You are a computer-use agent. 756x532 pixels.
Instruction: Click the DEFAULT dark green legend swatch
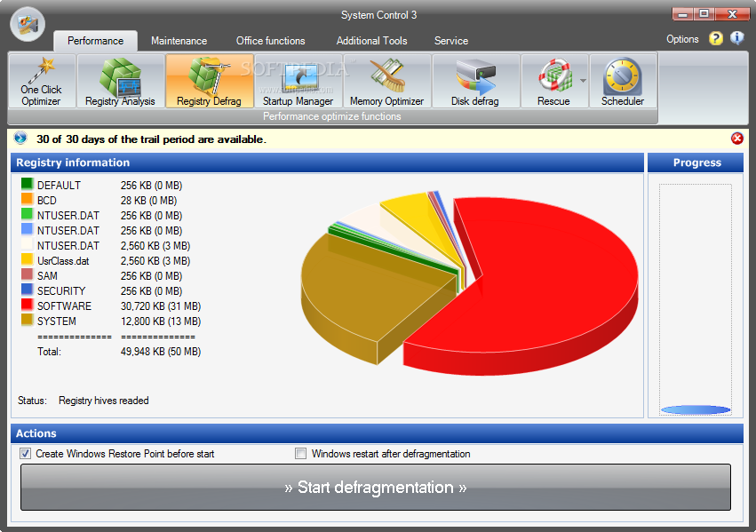coord(27,184)
